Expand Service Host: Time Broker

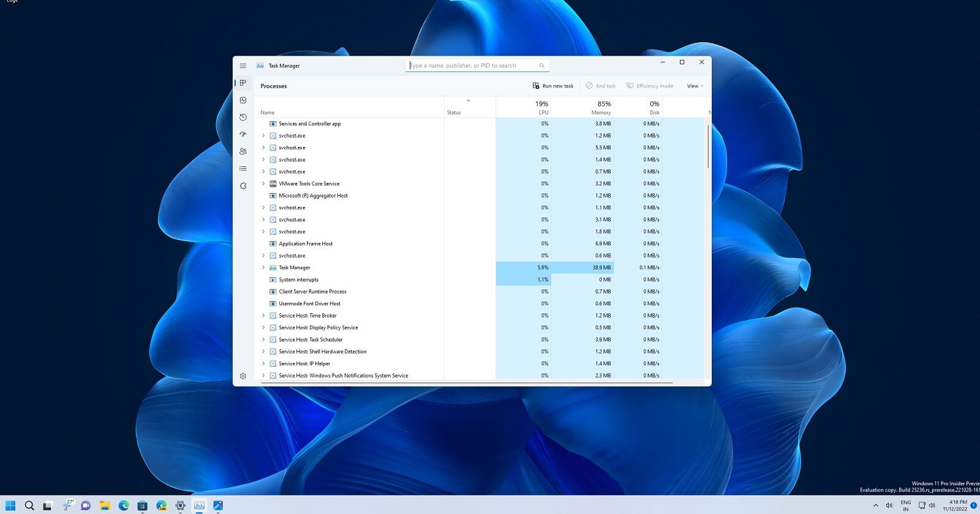click(263, 316)
